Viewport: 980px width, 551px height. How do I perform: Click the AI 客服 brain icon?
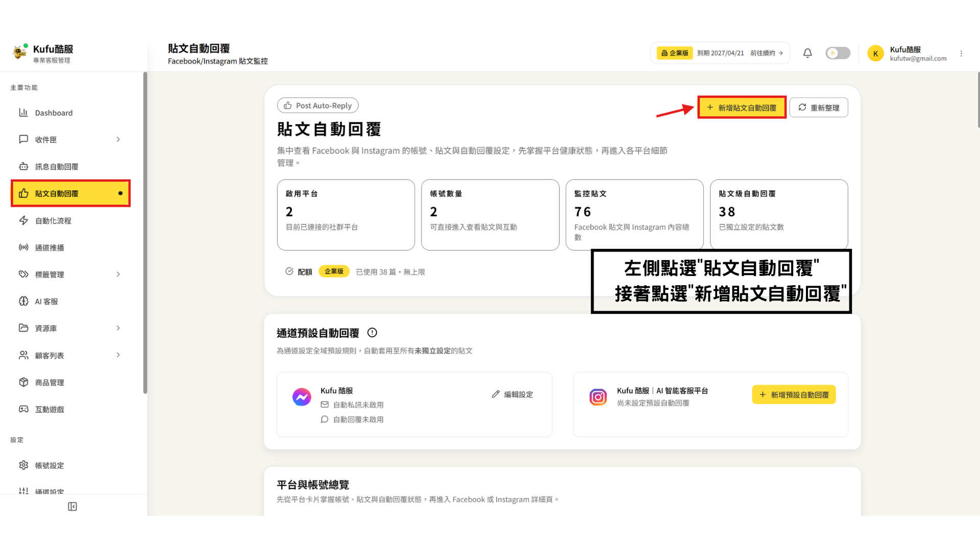(23, 302)
